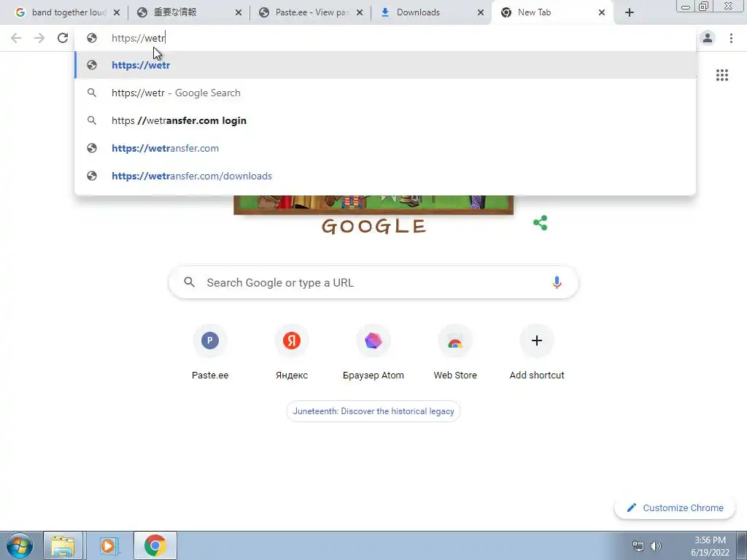Click the Customize Chrome button
The image size is (747, 560).
point(675,507)
